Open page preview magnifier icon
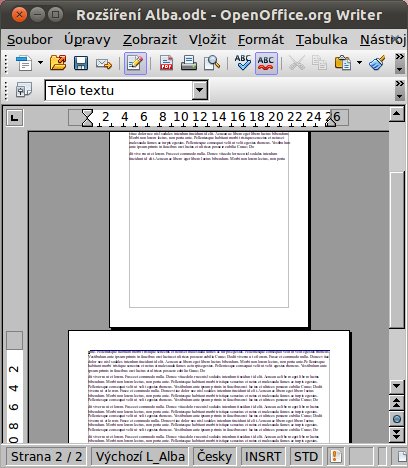Image resolution: width=408 pixels, height=468 pixels. coord(212,63)
